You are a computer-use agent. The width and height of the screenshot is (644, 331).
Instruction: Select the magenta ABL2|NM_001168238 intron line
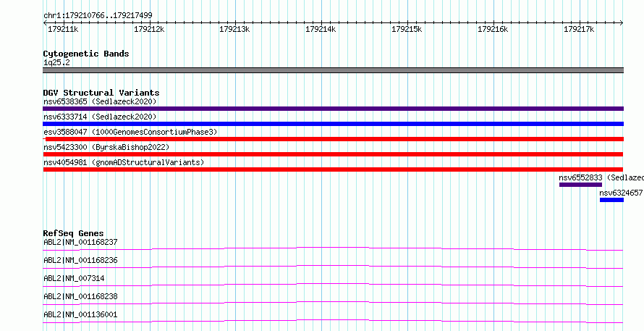click(333, 303)
